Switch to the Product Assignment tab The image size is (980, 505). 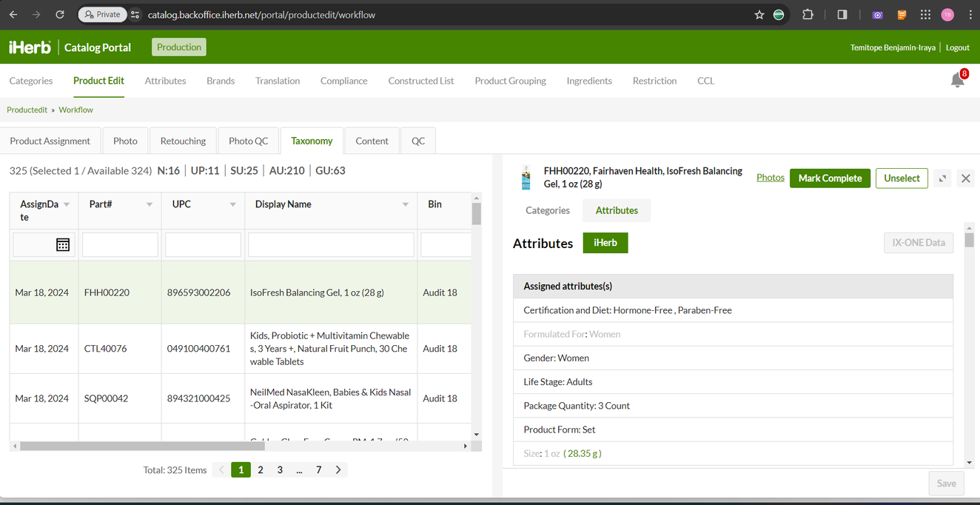pos(50,141)
